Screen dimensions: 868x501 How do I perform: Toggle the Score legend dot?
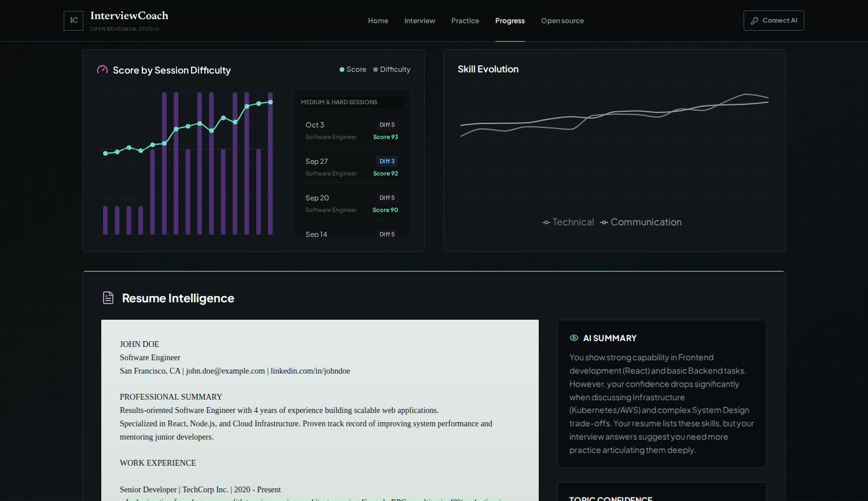coord(342,69)
